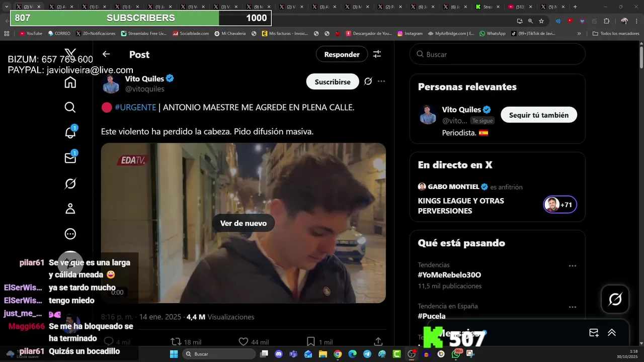Click Ver de nuevo on the video
Screen dimensions: 644x362
tap(244, 223)
